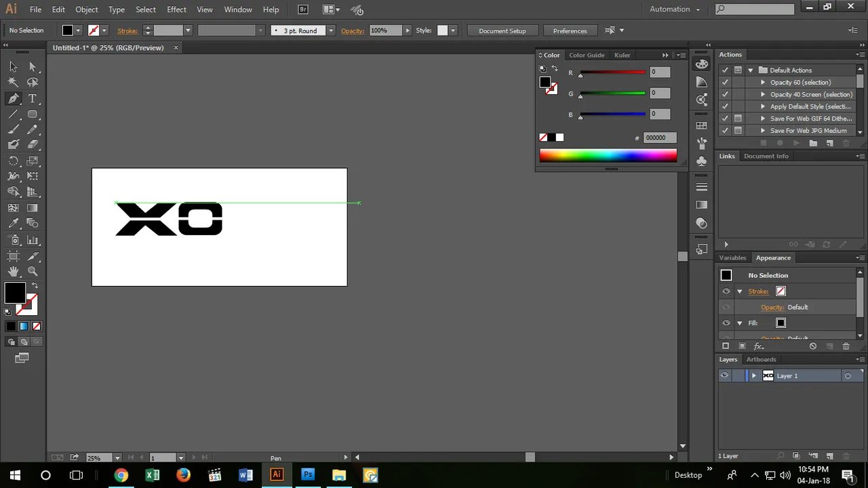The height and width of the screenshot is (488, 868).
Task: Open the Automation workspace dropdown
Action: (673, 9)
